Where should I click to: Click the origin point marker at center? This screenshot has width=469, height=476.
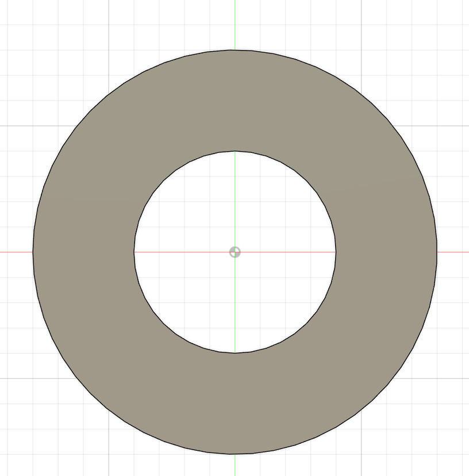(x=235, y=252)
